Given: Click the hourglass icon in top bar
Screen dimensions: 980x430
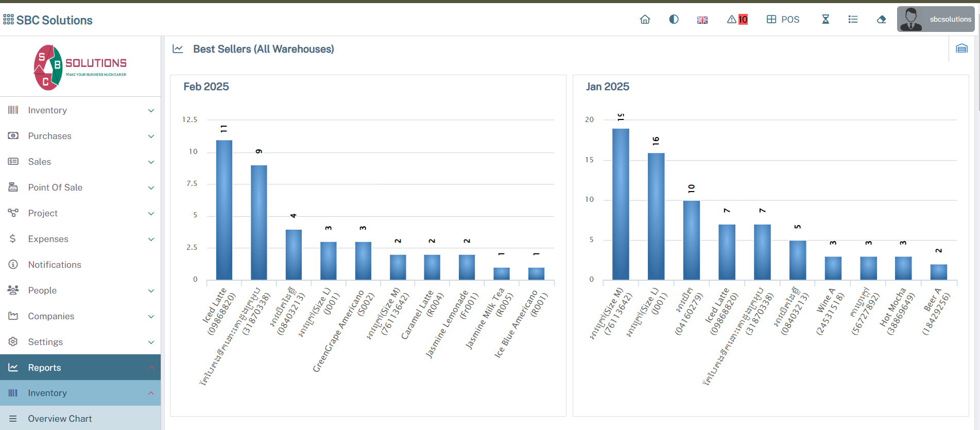Looking at the screenshot, I should (x=826, y=20).
